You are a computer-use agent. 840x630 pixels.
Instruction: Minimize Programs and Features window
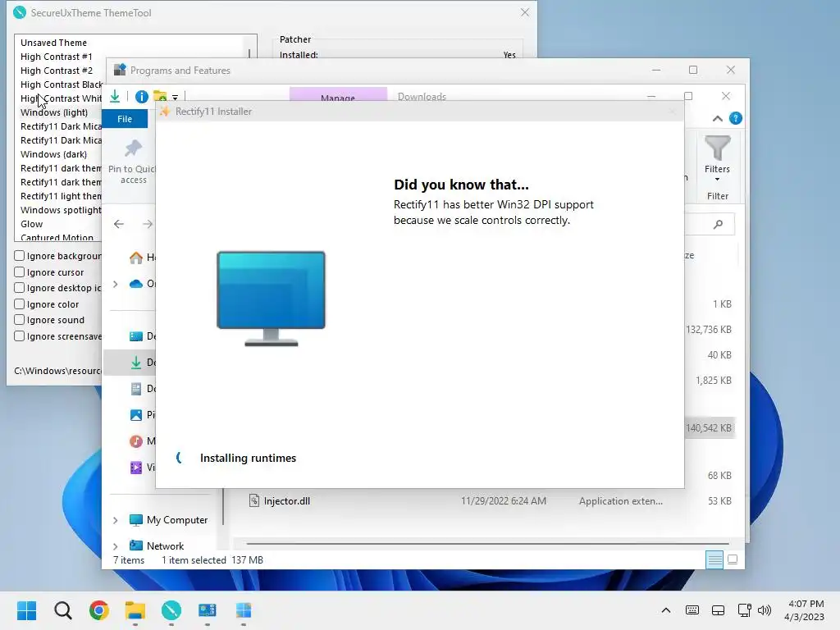pyautogui.click(x=656, y=71)
